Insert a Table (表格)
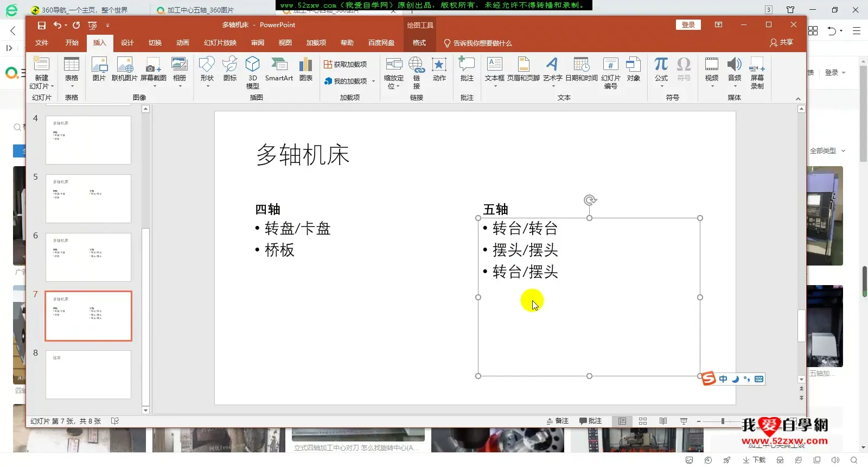 tap(72, 69)
